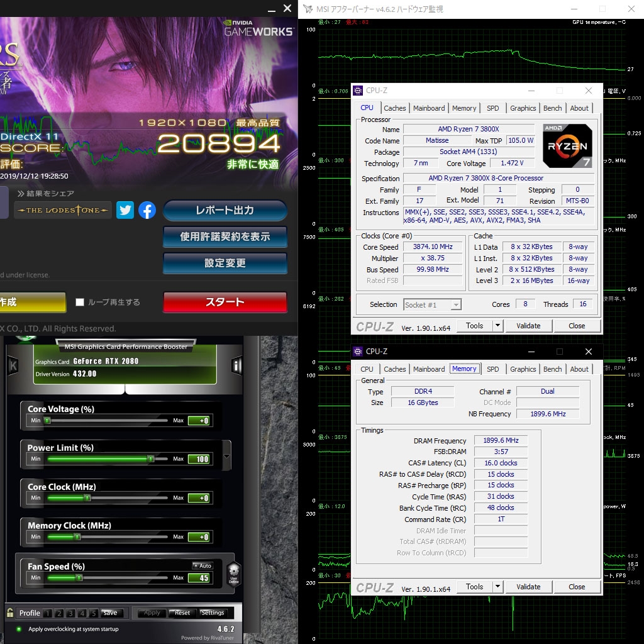Open Tools dropdown arrow in upper CPU-Z
Viewport: 644px width, 644px height.
point(498,326)
